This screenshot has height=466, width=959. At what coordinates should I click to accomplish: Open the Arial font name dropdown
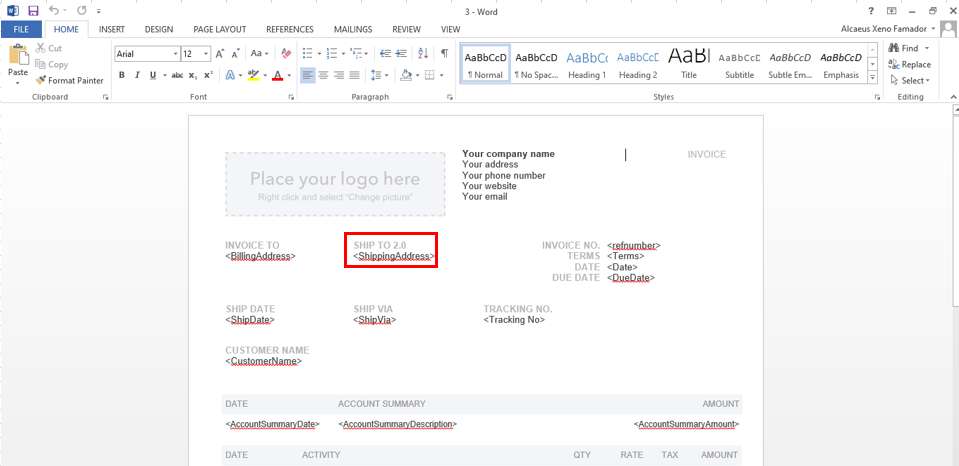coord(176,54)
